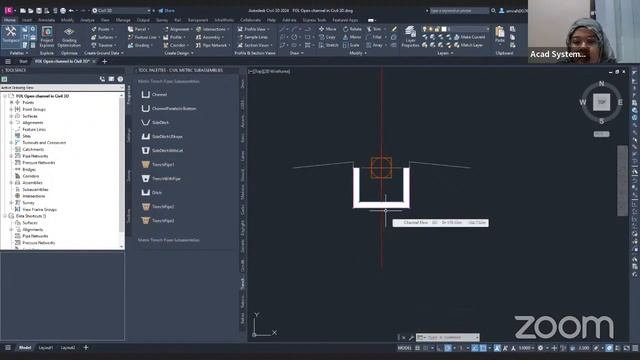This screenshot has height=360, width=640.
Task: Click the search icon in title bar
Action: [493, 11]
